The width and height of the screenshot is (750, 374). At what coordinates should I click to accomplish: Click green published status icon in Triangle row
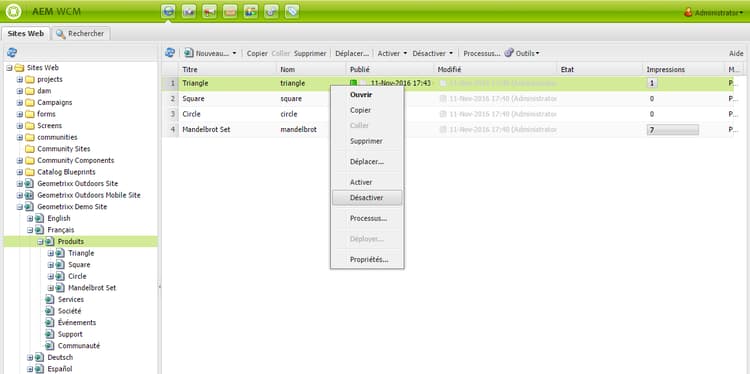pos(353,83)
